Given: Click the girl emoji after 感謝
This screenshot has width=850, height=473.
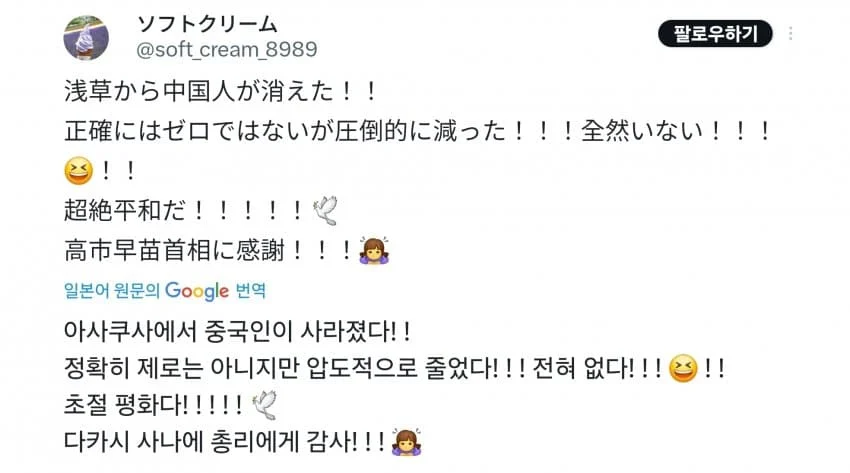Looking at the screenshot, I should click(x=374, y=250).
